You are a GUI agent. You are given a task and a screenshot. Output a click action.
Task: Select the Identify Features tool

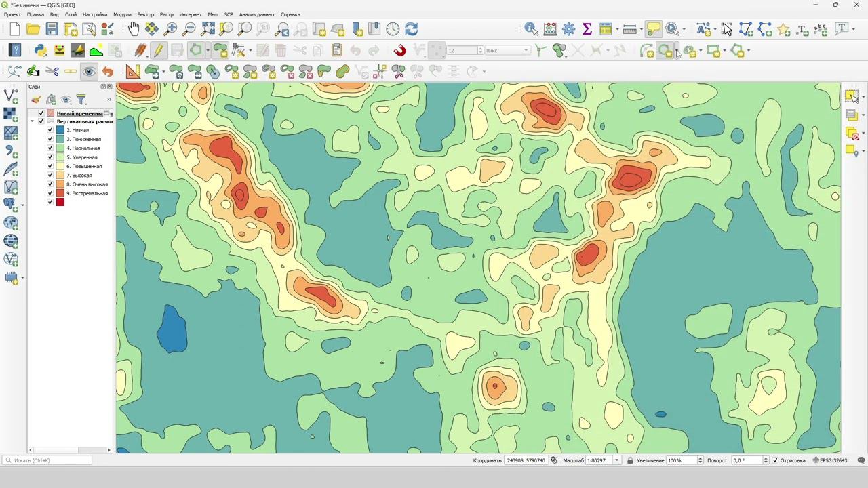tap(531, 29)
